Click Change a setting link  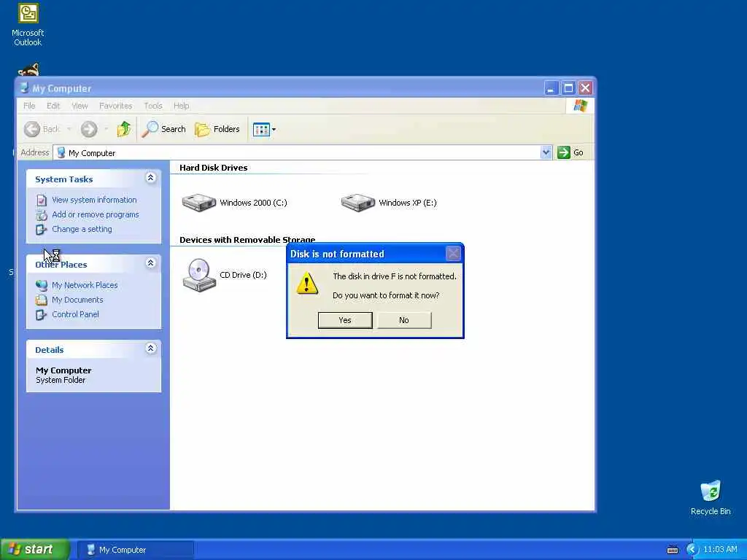[x=82, y=229]
